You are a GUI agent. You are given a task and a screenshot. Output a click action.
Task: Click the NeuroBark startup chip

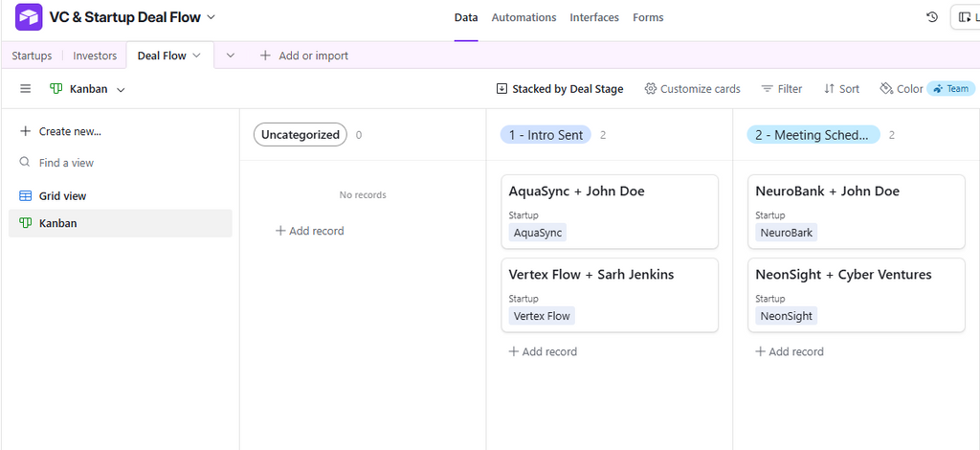787,233
